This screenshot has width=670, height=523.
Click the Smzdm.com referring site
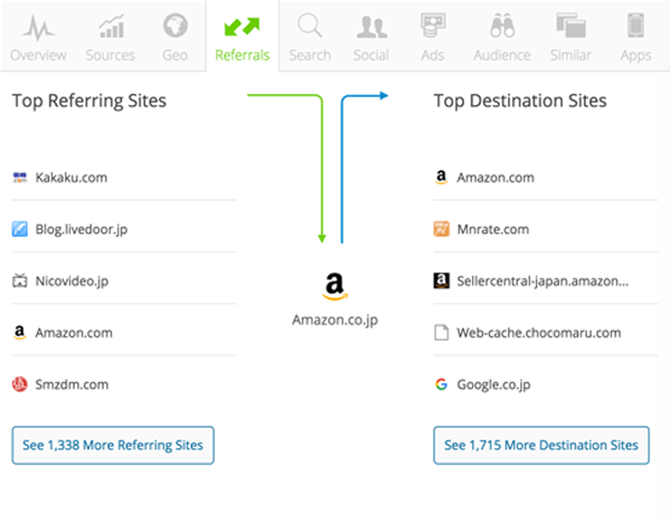point(71,384)
